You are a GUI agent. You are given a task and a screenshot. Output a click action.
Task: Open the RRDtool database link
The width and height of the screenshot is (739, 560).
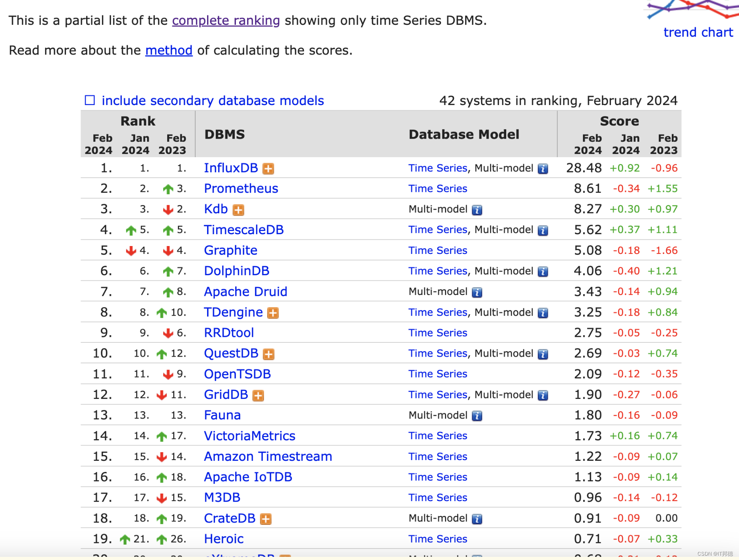(229, 333)
